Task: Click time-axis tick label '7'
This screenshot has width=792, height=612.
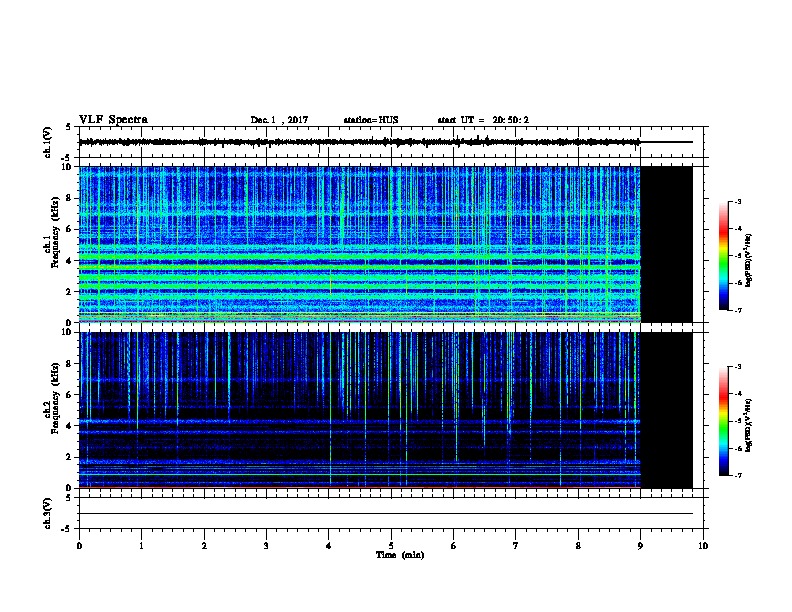Action: 516,545
